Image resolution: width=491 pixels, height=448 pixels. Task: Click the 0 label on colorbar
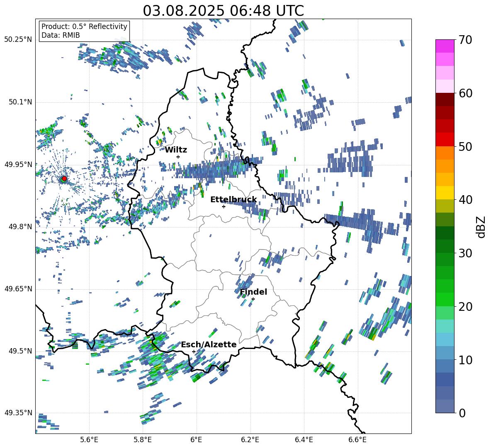tap(462, 413)
